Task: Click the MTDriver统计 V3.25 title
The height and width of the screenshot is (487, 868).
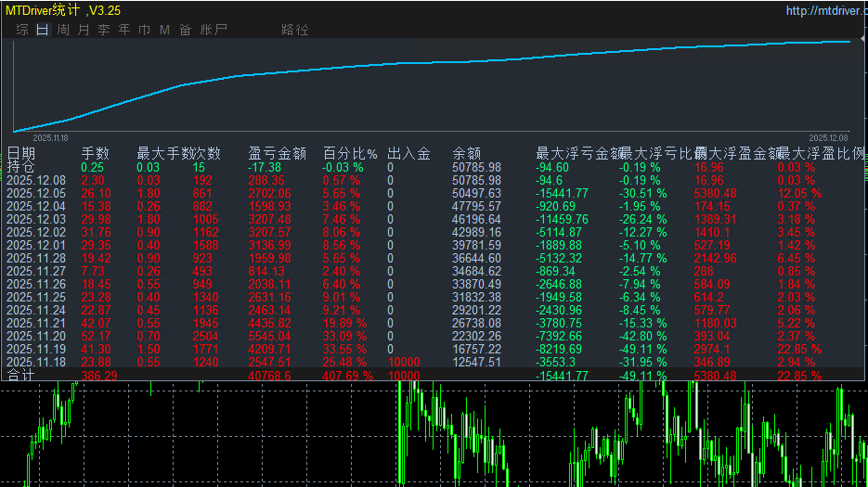Action: (63, 10)
